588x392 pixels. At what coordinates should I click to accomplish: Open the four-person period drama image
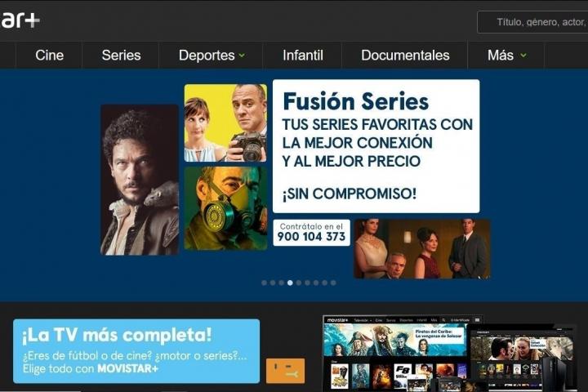[422, 249]
